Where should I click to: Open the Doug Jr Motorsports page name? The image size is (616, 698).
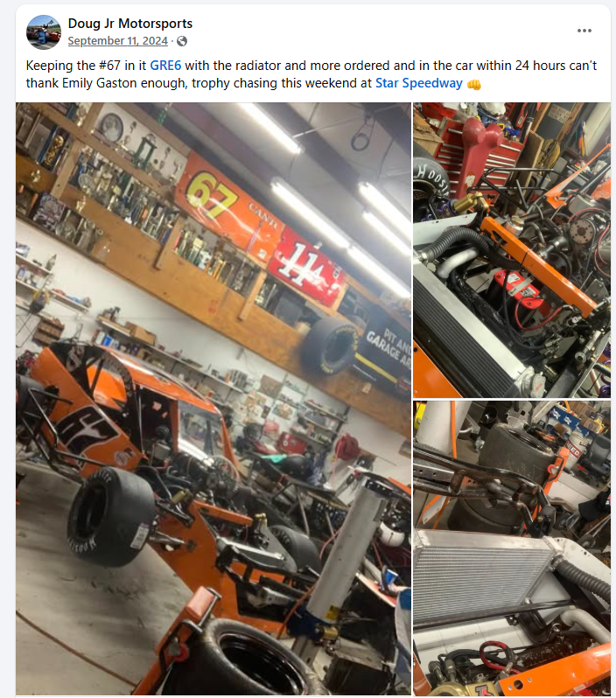(x=130, y=23)
